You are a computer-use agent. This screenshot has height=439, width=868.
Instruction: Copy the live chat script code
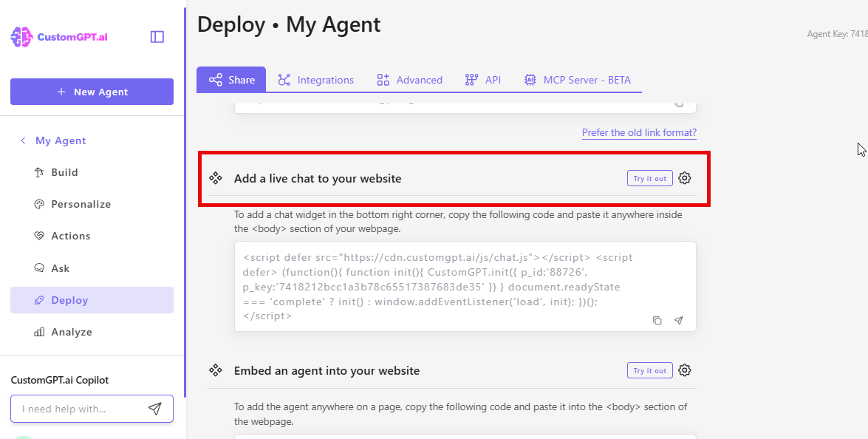[657, 321]
